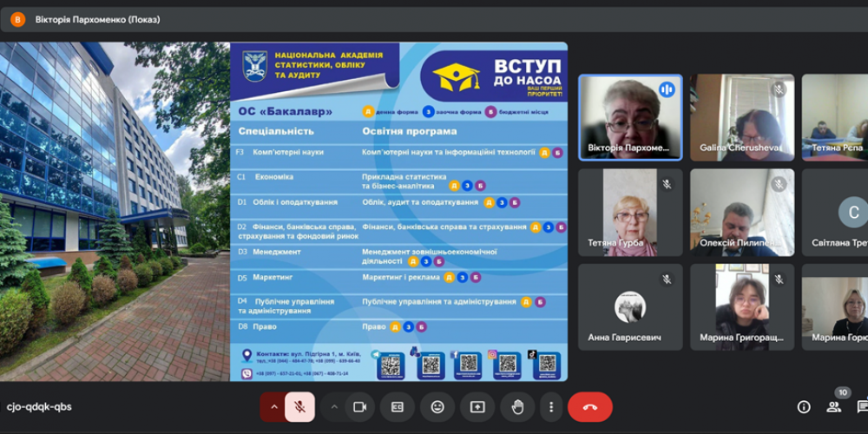The image size is (868, 434).
Task: Show the participants list
Action: pyautogui.click(x=834, y=406)
